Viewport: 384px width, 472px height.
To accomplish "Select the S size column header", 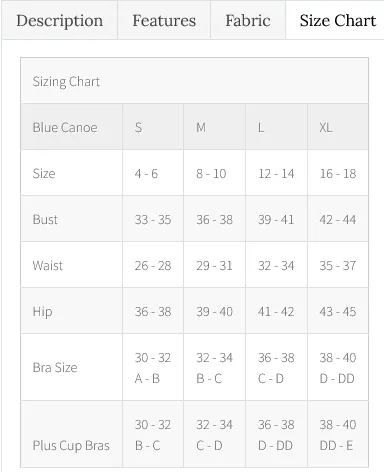I will (x=153, y=127).
